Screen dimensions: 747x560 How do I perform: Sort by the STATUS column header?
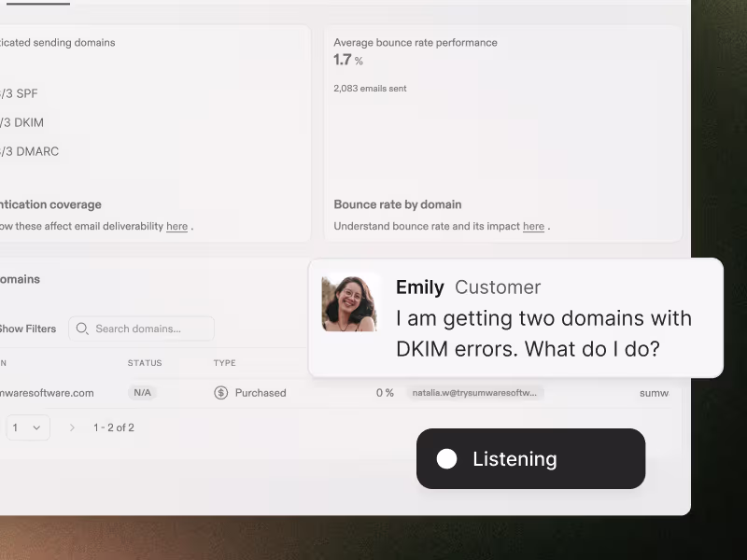tap(145, 363)
